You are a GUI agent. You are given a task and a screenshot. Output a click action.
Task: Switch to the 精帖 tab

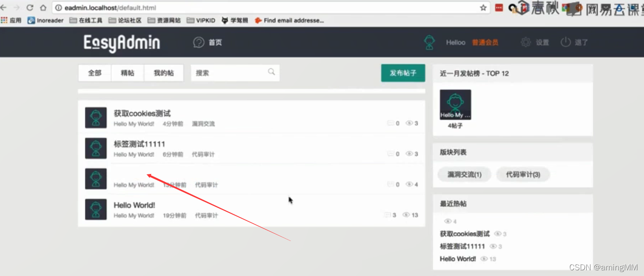coord(127,73)
